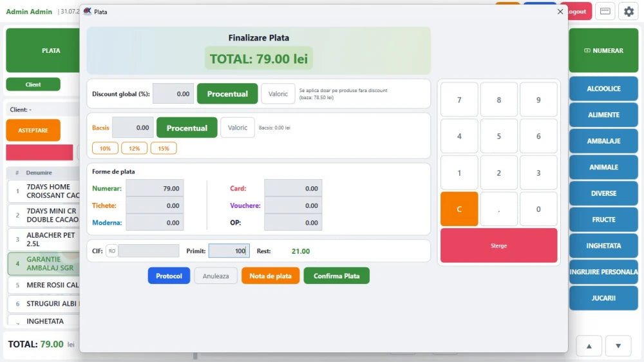Select Valoric mode for Discount global

tap(278, 93)
